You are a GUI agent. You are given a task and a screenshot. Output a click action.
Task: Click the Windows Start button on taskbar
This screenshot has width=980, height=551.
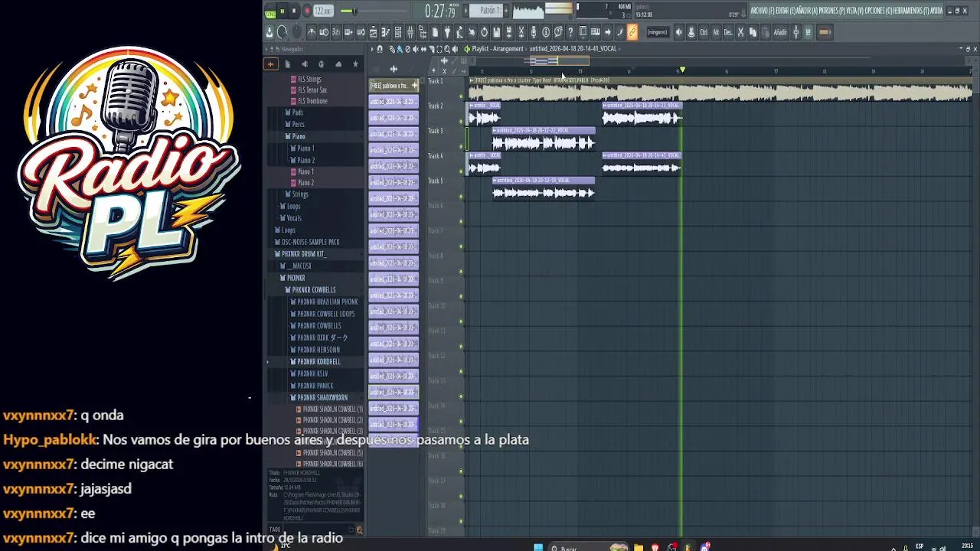pos(538,547)
